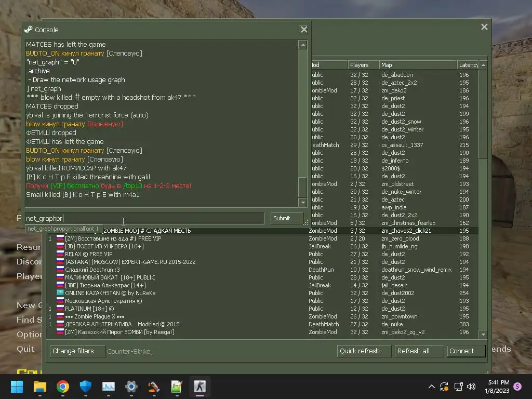Viewport: 532px width, 399px height.
Task: Open File Explorer from the taskbar
Action: pos(39,387)
